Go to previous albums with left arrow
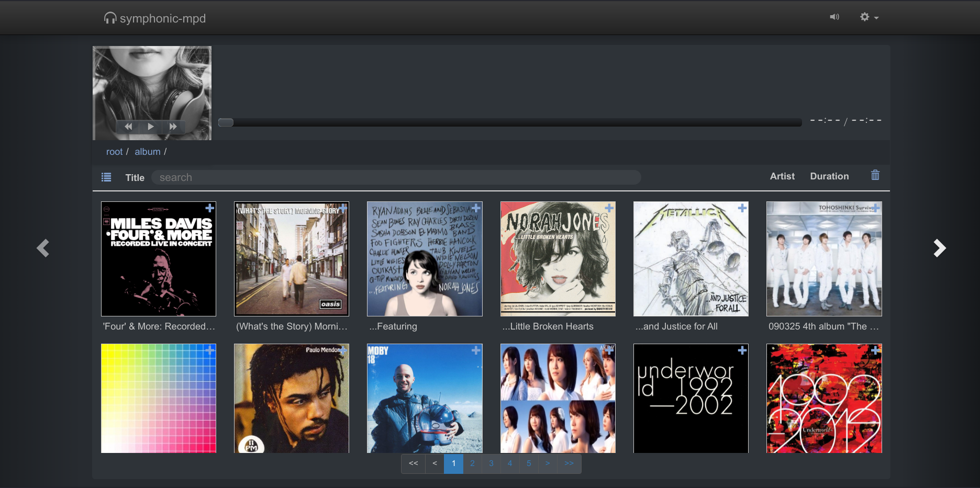Viewport: 980px width, 488px height. pyautogui.click(x=43, y=248)
